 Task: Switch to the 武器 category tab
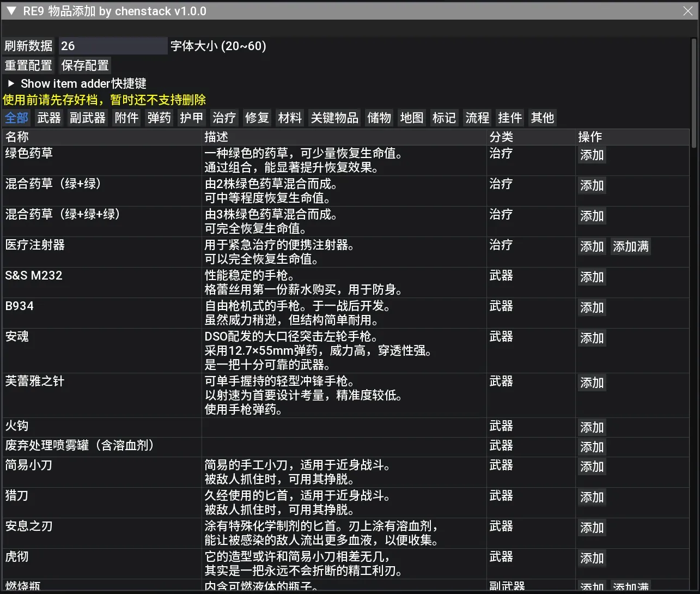(x=49, y=118)
